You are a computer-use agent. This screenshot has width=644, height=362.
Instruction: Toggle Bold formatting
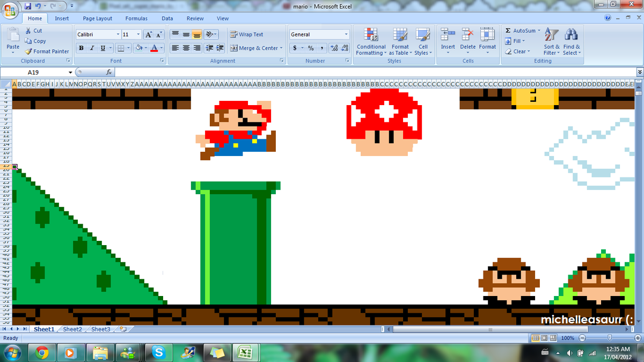82,48
